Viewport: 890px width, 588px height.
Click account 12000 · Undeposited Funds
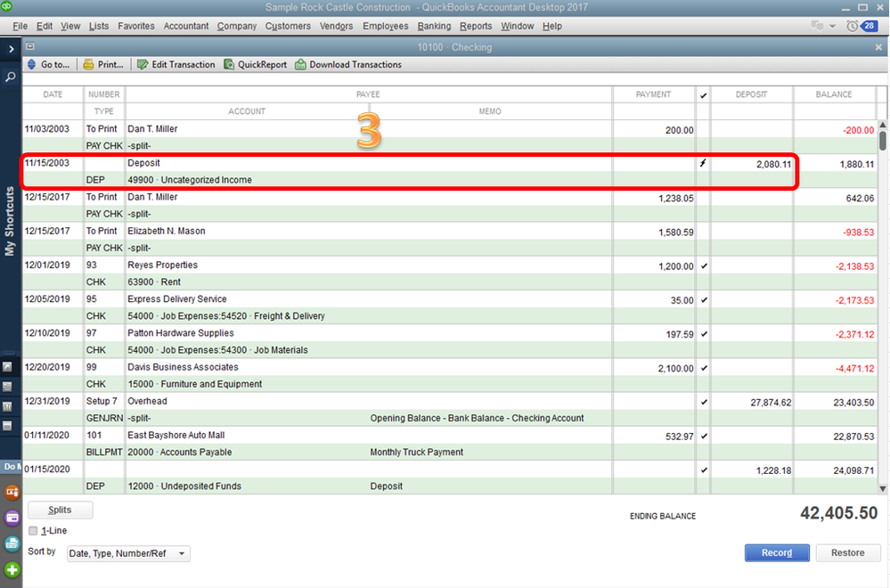[184, 486]
